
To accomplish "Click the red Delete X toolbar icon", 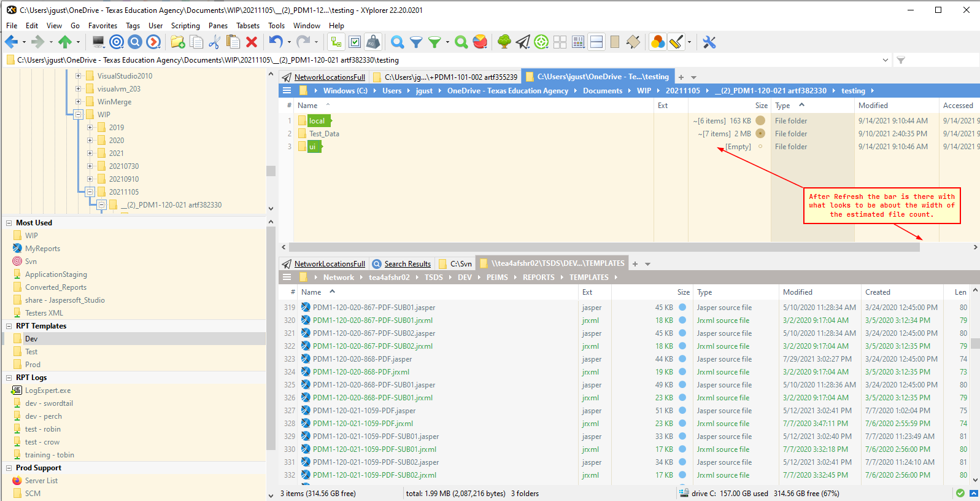I will [x=252, y=42].
